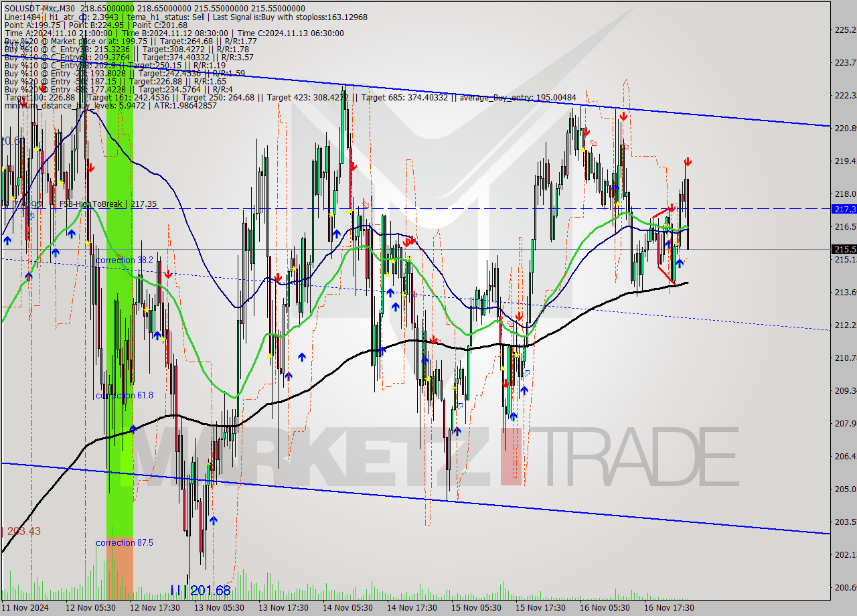
Task: Click the 205.0 price axis value
Action: (x=845, y=489)
